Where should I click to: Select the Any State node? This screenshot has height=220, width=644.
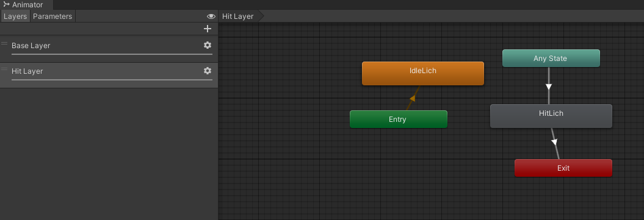[x=551, y=58]
